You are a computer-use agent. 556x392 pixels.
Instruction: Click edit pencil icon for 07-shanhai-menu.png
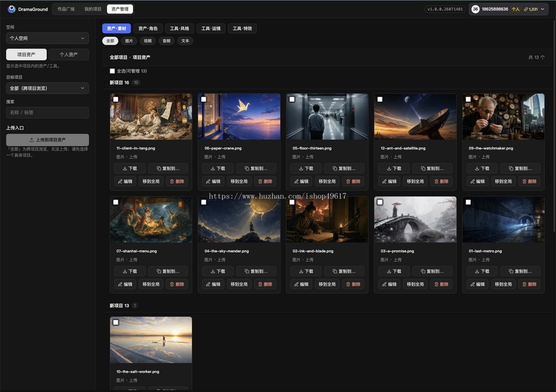point(120,284)
